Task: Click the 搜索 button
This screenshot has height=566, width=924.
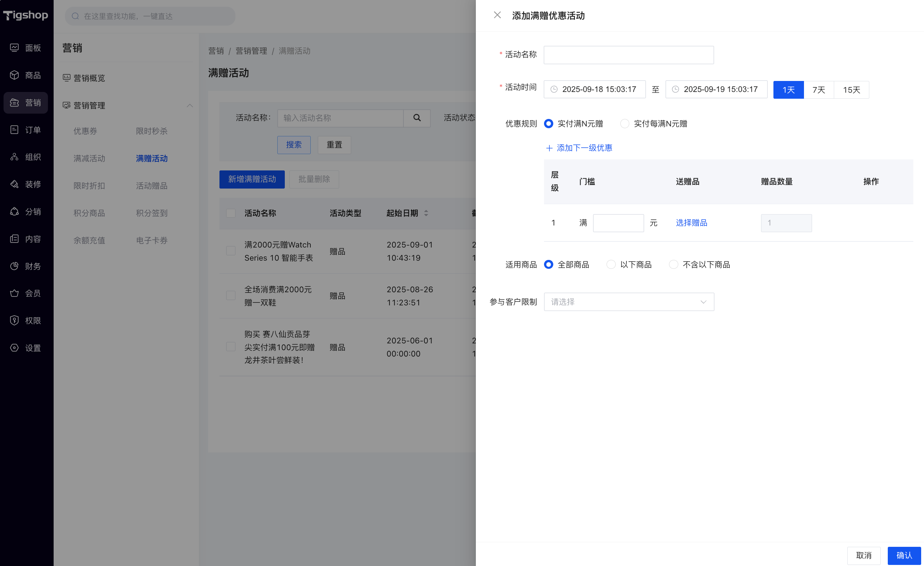Action: coord(294,145)
